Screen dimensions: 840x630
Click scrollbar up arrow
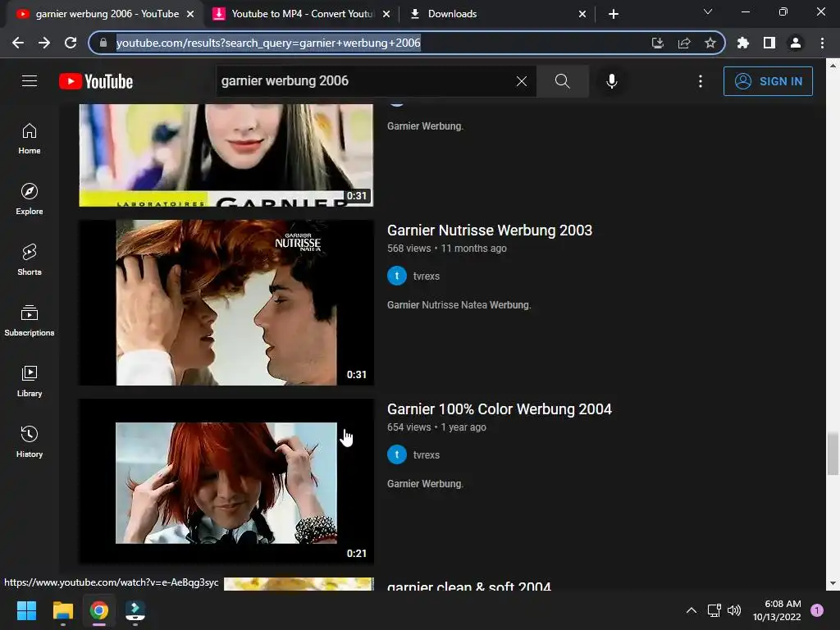tap(833, 66)
